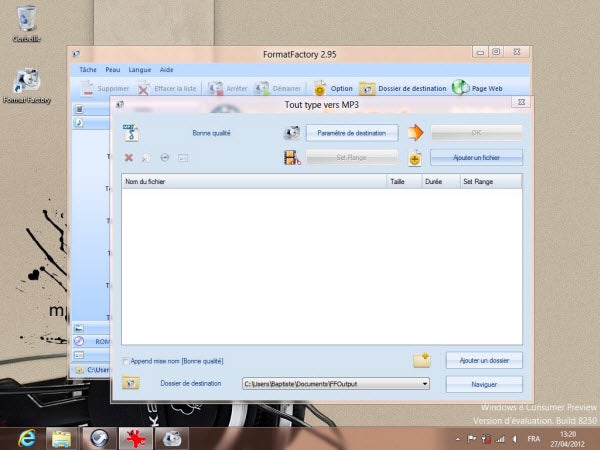Viewport: 600px width, 450px height.
Task: Open the Aide menu
Action: coord(166,70)
